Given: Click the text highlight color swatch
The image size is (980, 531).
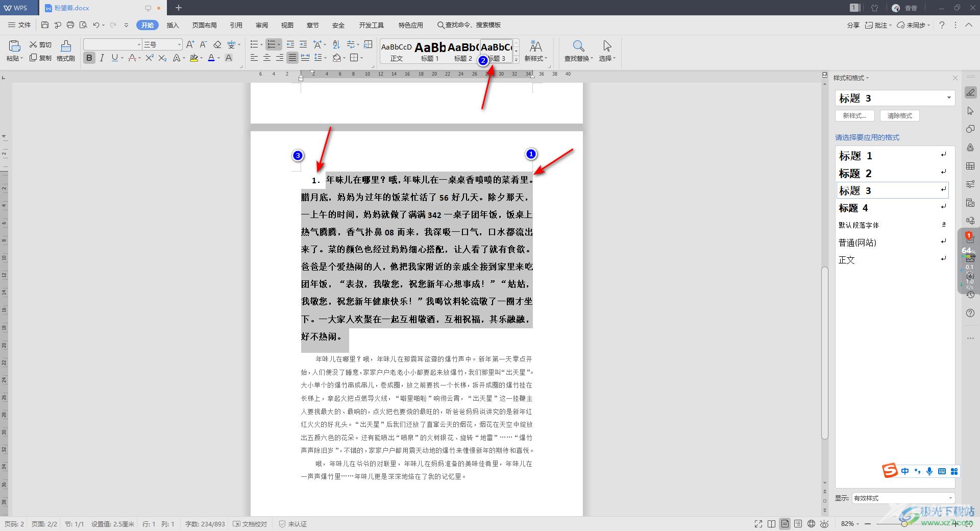Looking at the screenshot, I should (x=193, y=58).
